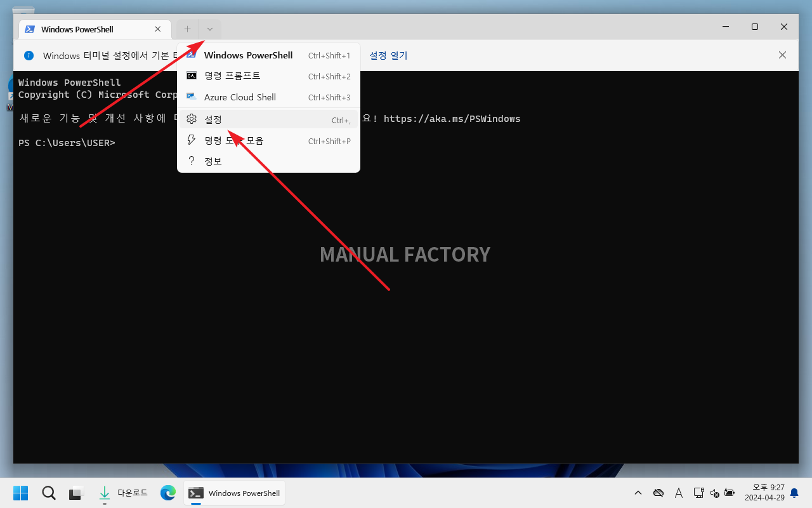Open the https://aka.ms/PSWindows link
The width and height of the screenshot is (812, 508).
[452, 119]
